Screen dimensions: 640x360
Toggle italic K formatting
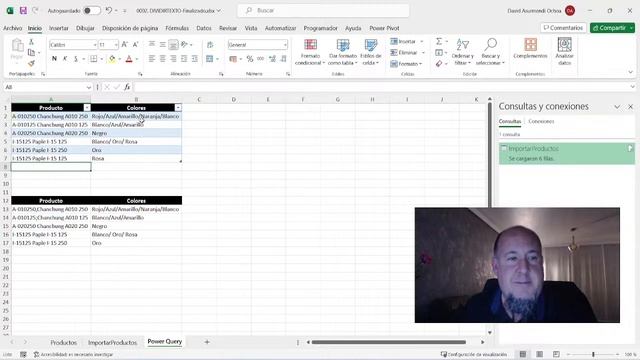pyautogui.click(x=65, y=59)
